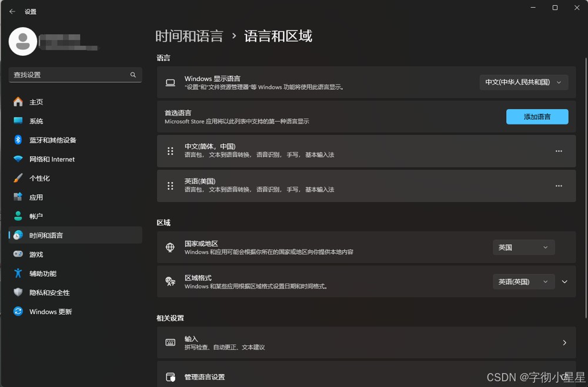The height and width of the screenshot is (387, 588).
Task: Click drag handle of 英语(美国) row
Action: (x=171, y=186)
